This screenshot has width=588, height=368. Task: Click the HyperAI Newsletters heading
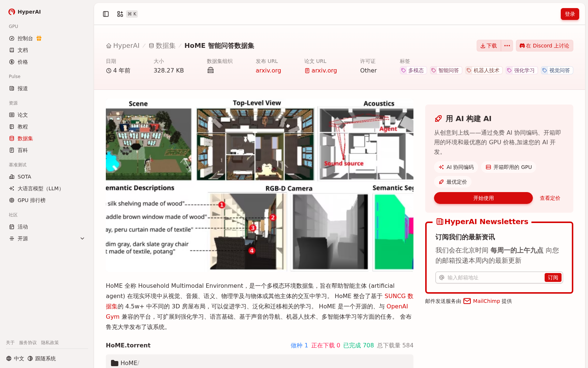point(482,222)
